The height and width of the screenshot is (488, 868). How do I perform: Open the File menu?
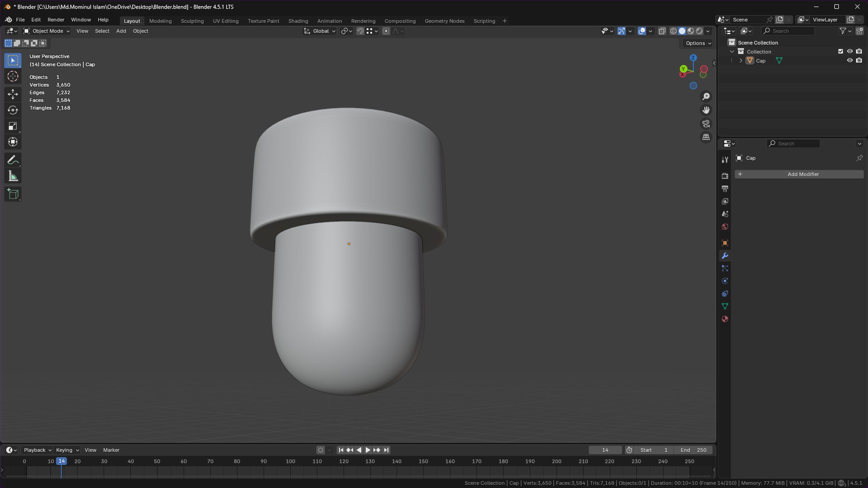(x=20, y=20)
